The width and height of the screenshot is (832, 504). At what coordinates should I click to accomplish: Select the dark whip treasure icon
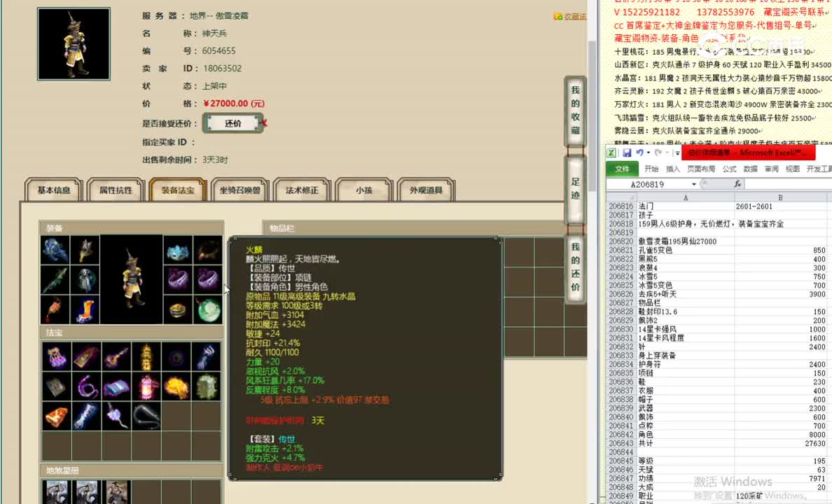click(x=146, y=416)
